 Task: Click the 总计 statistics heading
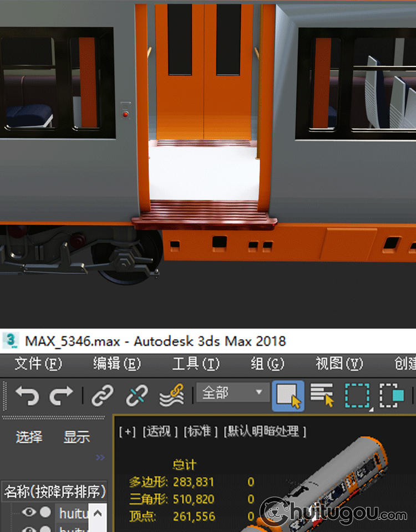tap(184, 465)
